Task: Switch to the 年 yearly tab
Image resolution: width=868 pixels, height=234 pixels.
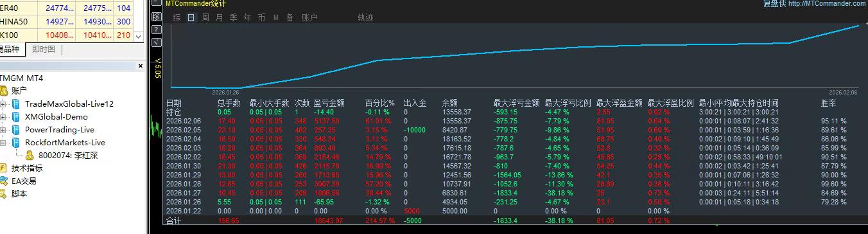Action: point(247,18)
